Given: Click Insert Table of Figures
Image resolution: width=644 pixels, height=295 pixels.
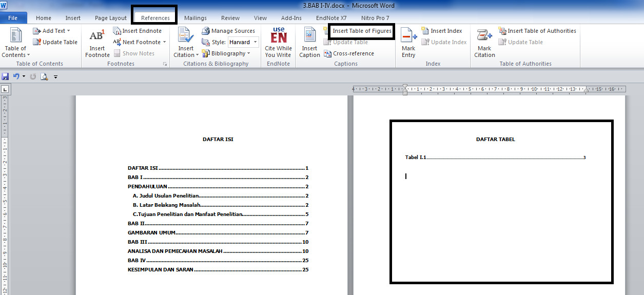Looking at the screenshot, I should (x=361, y=31).
